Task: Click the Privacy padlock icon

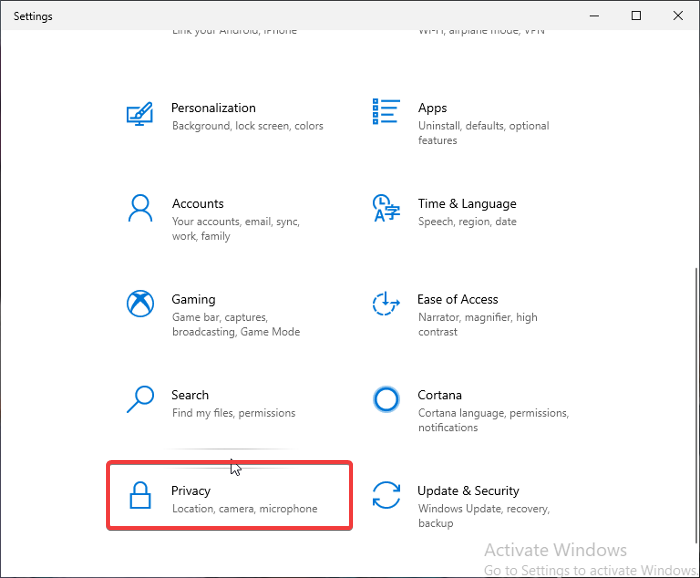Action: tap(140, 496)
